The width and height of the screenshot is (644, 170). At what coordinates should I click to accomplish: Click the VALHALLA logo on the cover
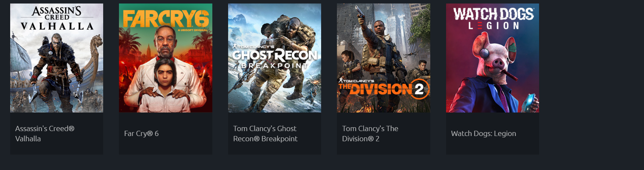(57, 26)
